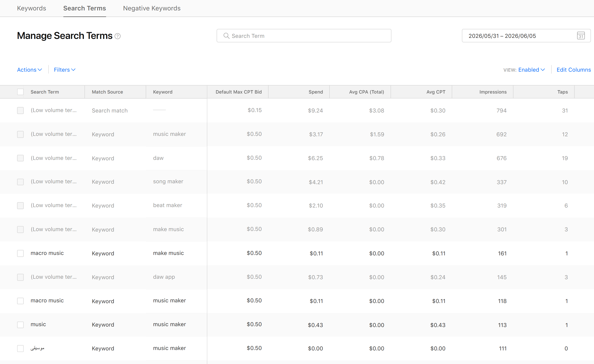
Task: Sort by the Spend column header
Action: pyautogui.click(x=316, y=92)
